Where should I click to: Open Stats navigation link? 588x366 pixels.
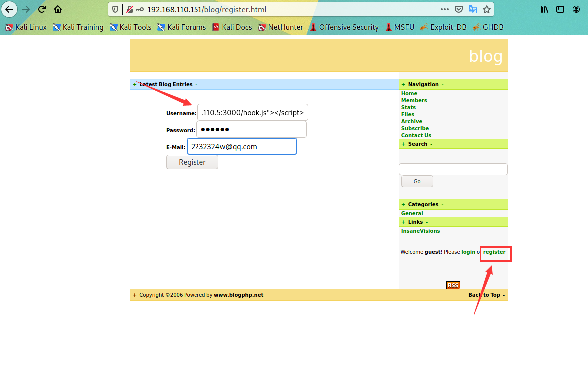pyautogui.click(x=408, y=107)
